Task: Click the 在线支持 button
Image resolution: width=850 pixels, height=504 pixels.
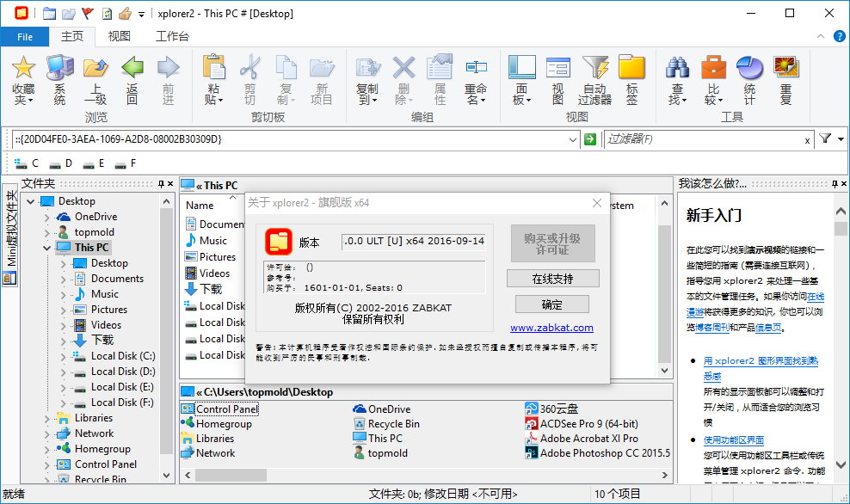Action: (553, 279)
